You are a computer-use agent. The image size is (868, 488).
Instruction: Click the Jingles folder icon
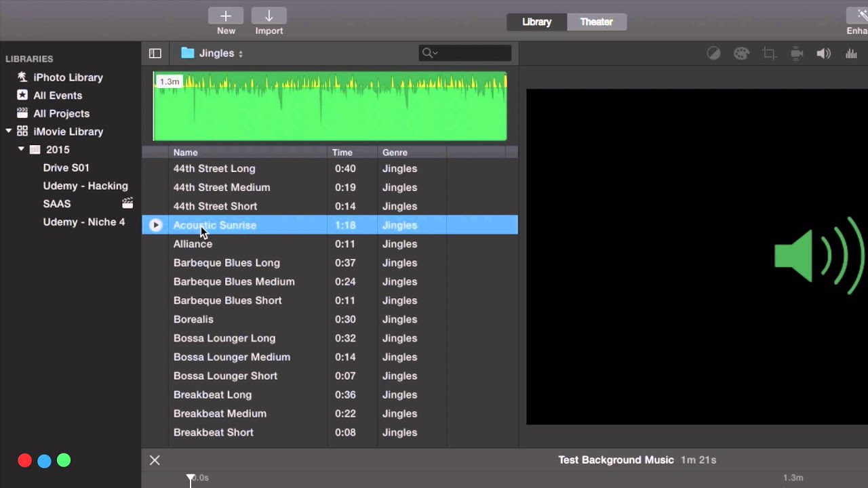point(188,53)
